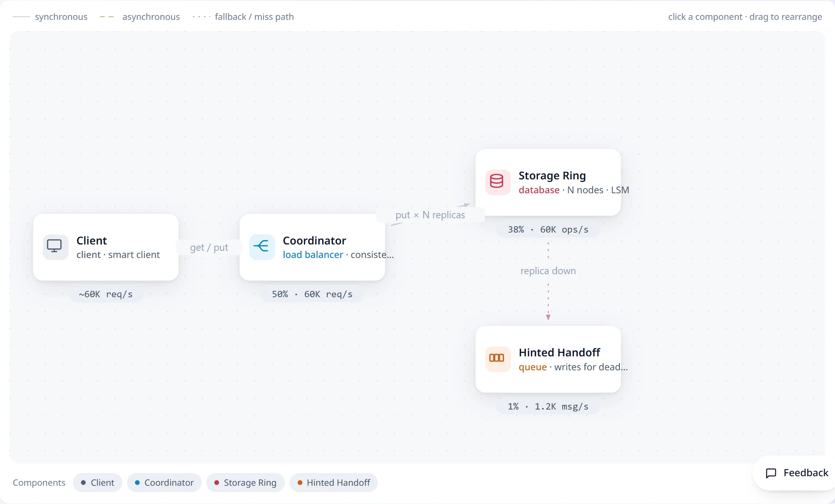The image size is (835, 504).
Task: Select the Storage Ring node title
Action: pos(552,175)
